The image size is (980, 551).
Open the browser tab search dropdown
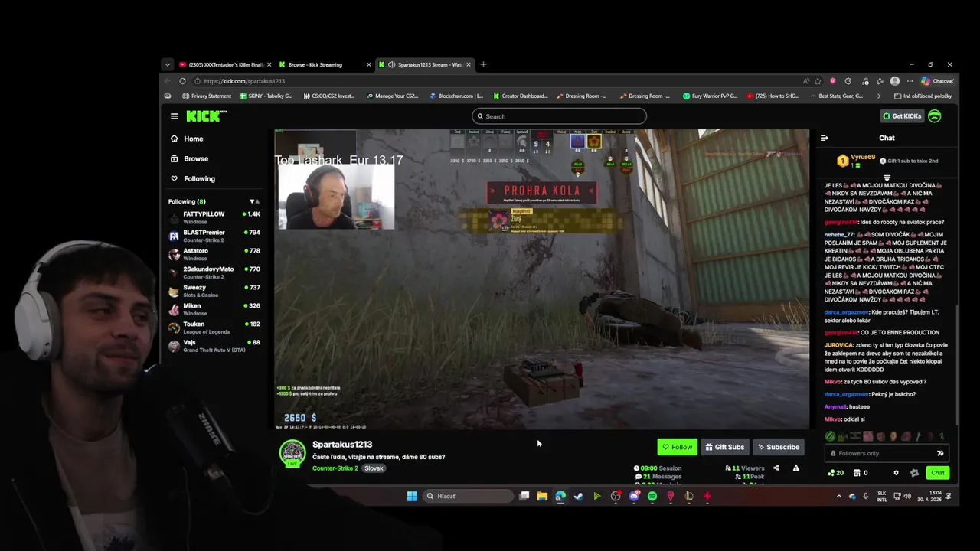coord(167,64)
